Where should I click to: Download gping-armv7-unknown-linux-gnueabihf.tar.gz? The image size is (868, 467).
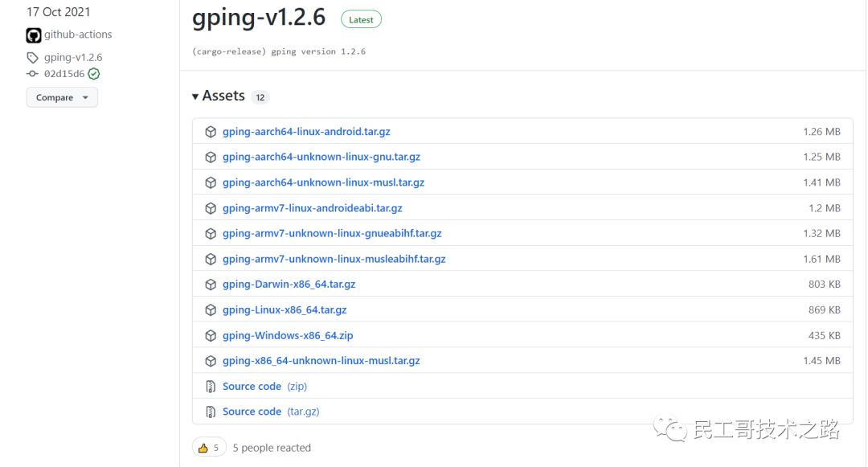(x=332, y=233)
